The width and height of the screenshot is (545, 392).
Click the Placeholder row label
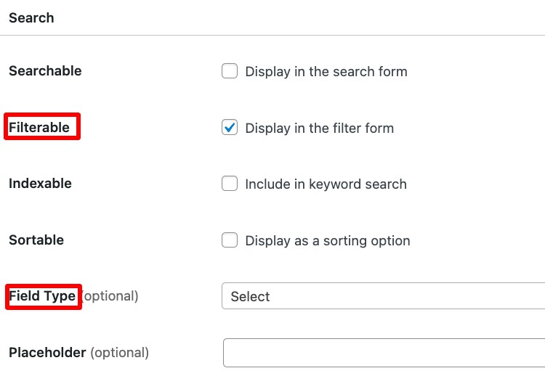(47, 352)
